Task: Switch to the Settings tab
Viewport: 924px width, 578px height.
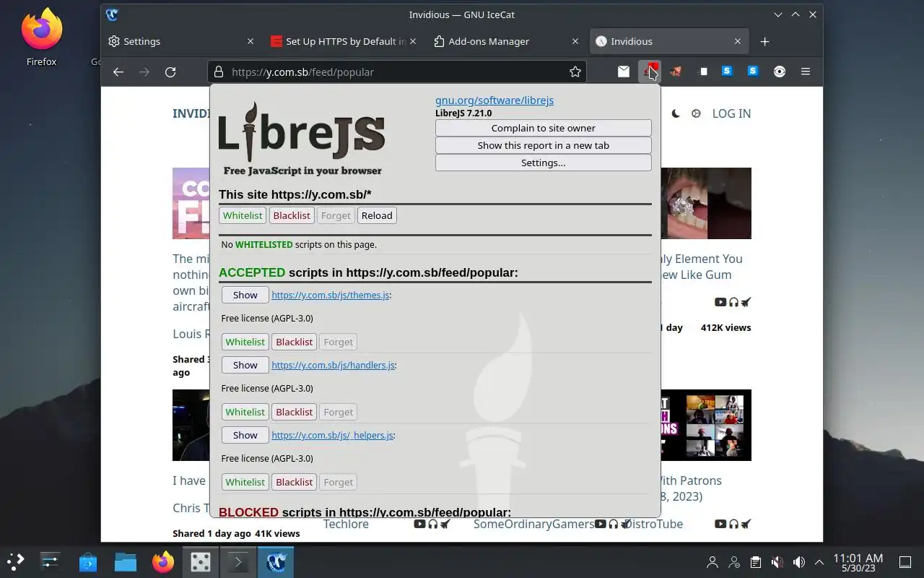Action: tap(181, 41)
